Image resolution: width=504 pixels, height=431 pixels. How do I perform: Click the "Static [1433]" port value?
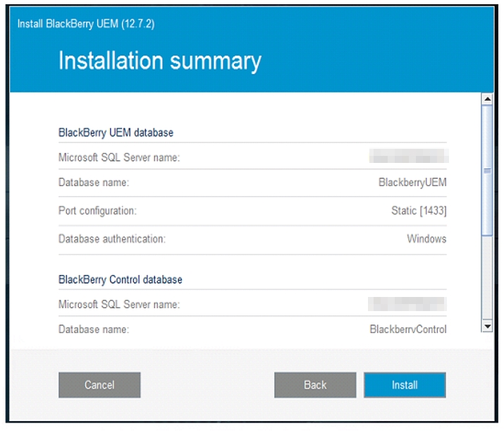(419, 211)
